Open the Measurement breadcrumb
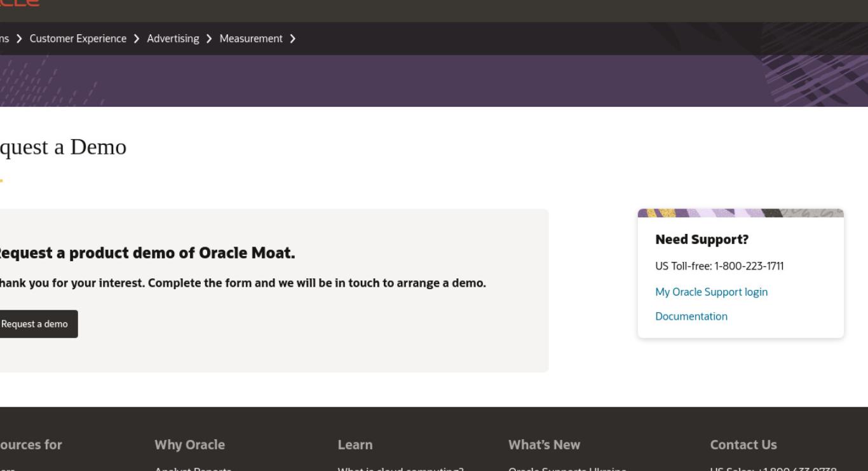Viewport: 868px width, 471px height. coord(251,39)
